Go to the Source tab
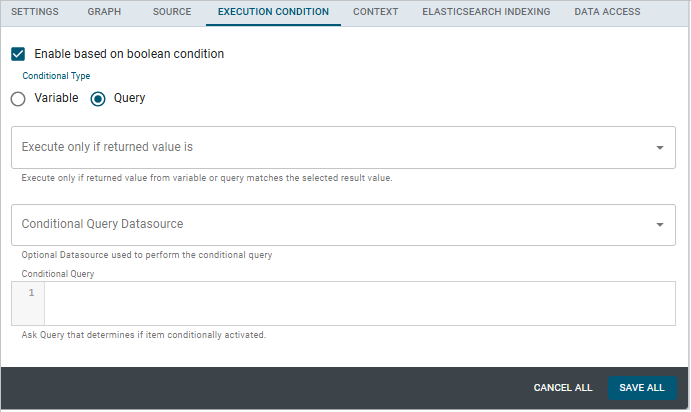This screenshot has height=412, width=691. 172,12
